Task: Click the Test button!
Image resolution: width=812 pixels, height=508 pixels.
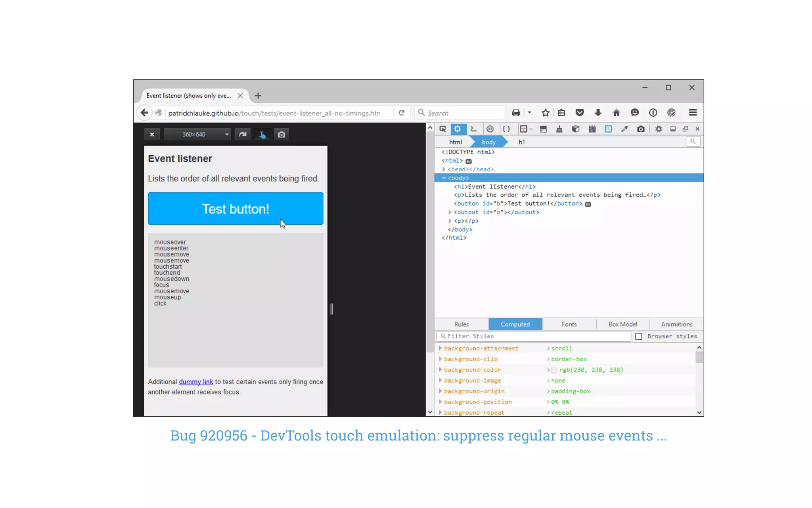Action: (x=236, y=209)
